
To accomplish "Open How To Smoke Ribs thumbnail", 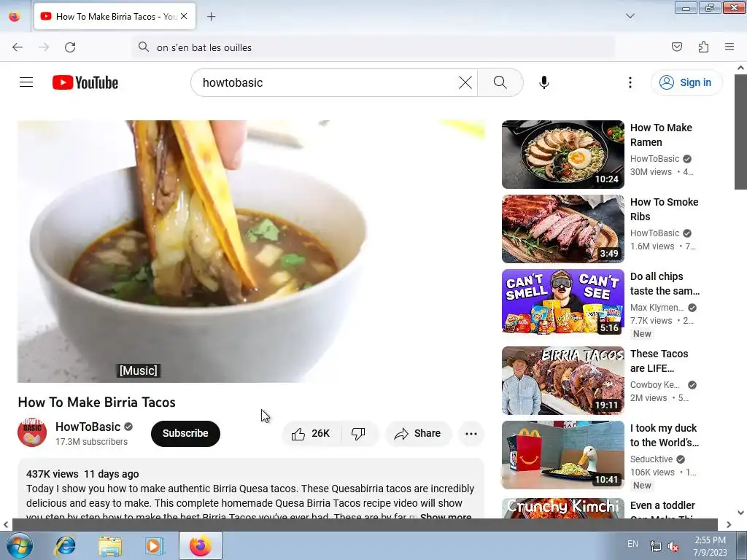I will [562, 228].
